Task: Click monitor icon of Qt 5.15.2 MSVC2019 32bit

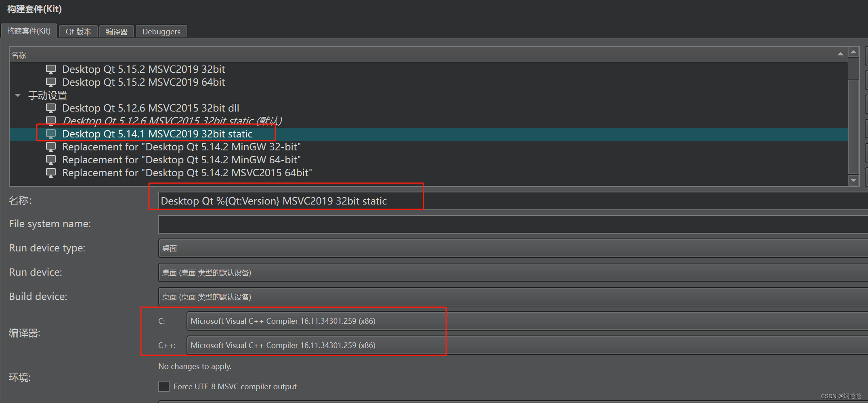Action: click(51, 70)
